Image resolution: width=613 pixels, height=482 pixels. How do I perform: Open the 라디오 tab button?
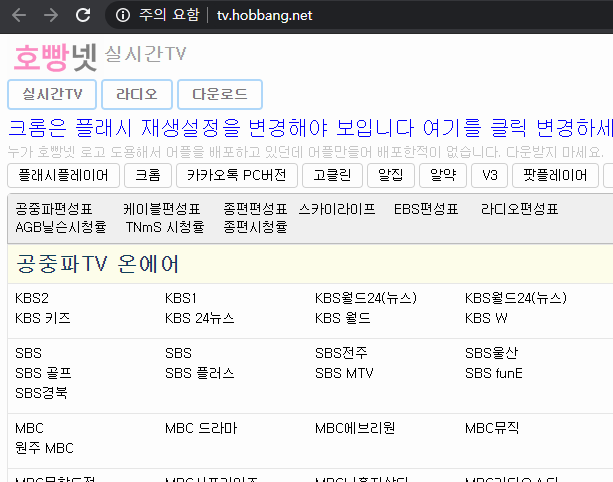[137, 95]
